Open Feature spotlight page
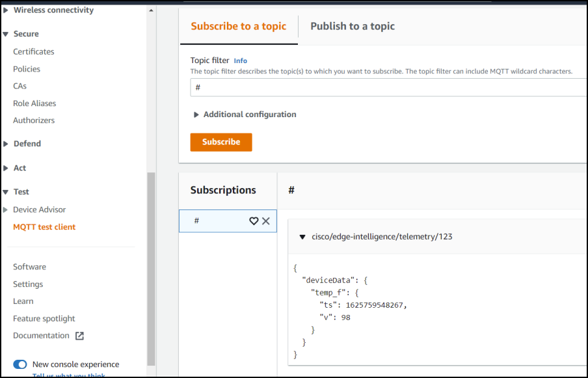 click(44, 319)
